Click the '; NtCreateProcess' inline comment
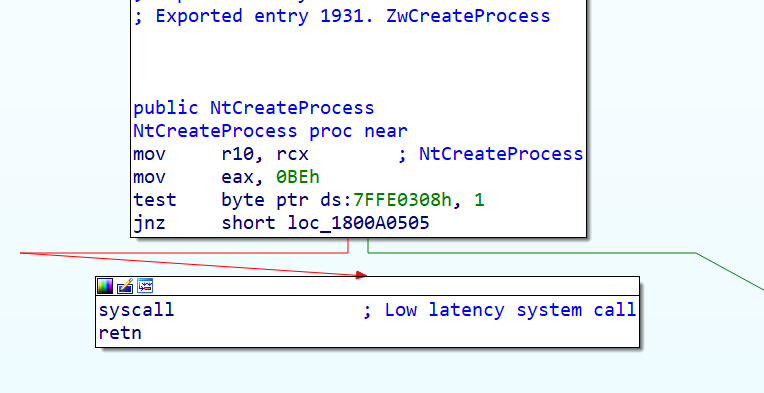Screen dimensions: 764x393 pyautogui.click(x=491, y=154)
